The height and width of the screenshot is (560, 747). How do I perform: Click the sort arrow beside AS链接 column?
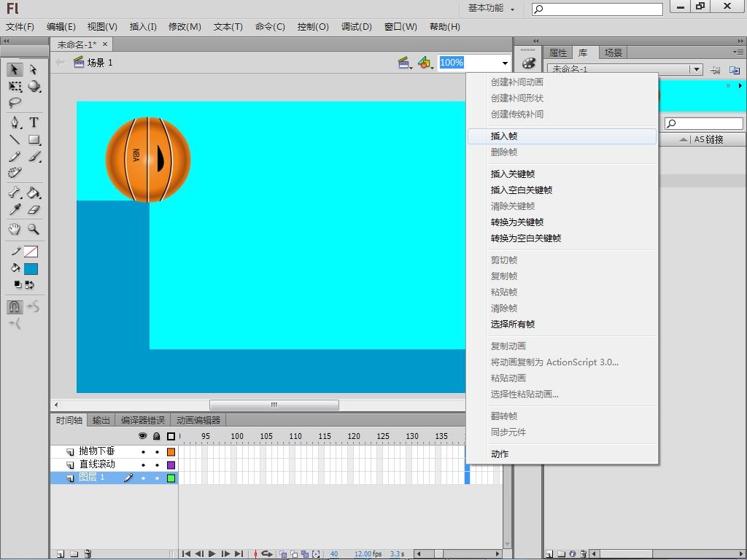coord(684,139)
